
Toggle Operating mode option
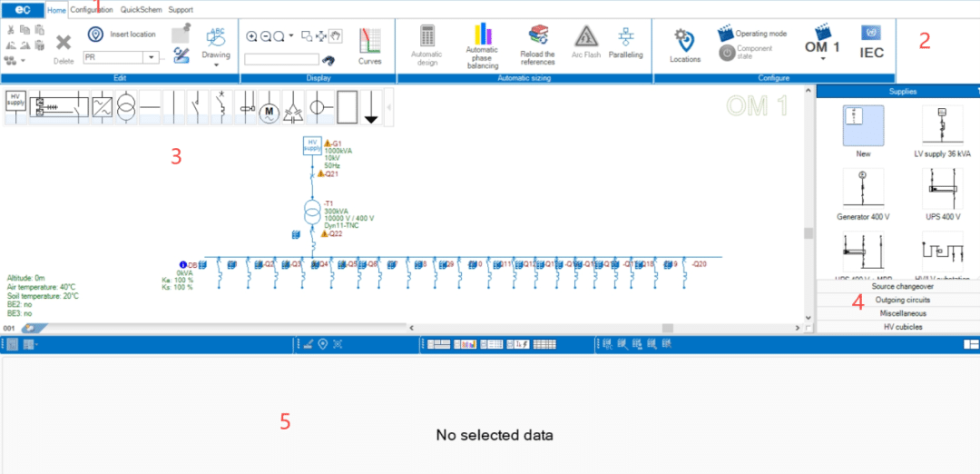(x=752, y=34)
